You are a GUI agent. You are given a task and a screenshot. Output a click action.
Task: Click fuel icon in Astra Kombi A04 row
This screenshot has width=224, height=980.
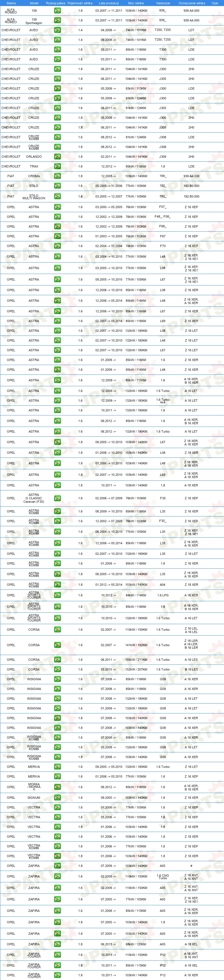(57, 585)
